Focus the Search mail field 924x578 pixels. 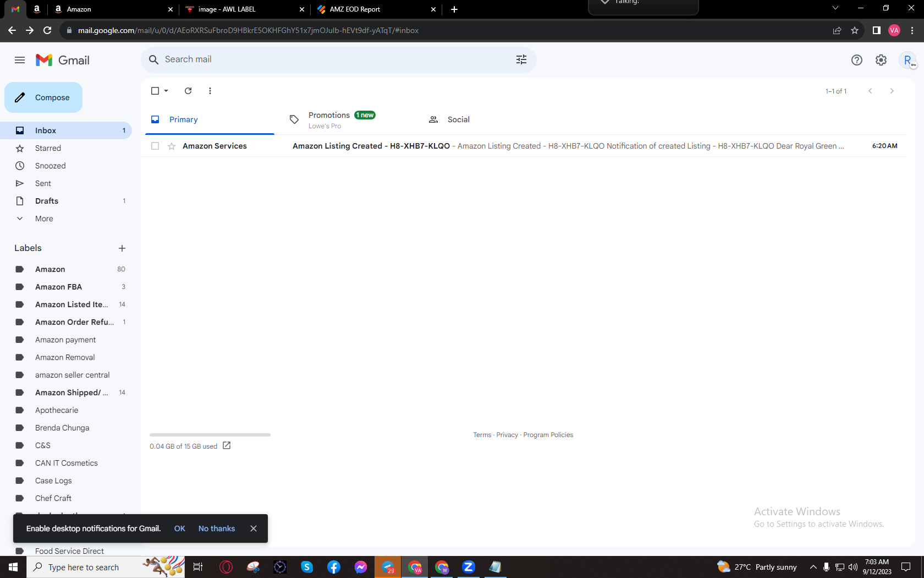pyautogui.click(x=339, y=59)
